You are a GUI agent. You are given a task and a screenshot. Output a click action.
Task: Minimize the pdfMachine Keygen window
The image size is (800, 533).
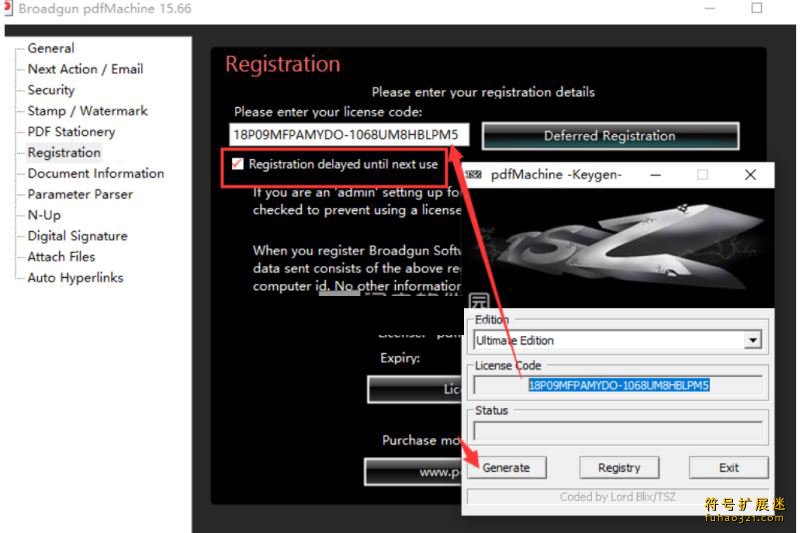point(655,174)
